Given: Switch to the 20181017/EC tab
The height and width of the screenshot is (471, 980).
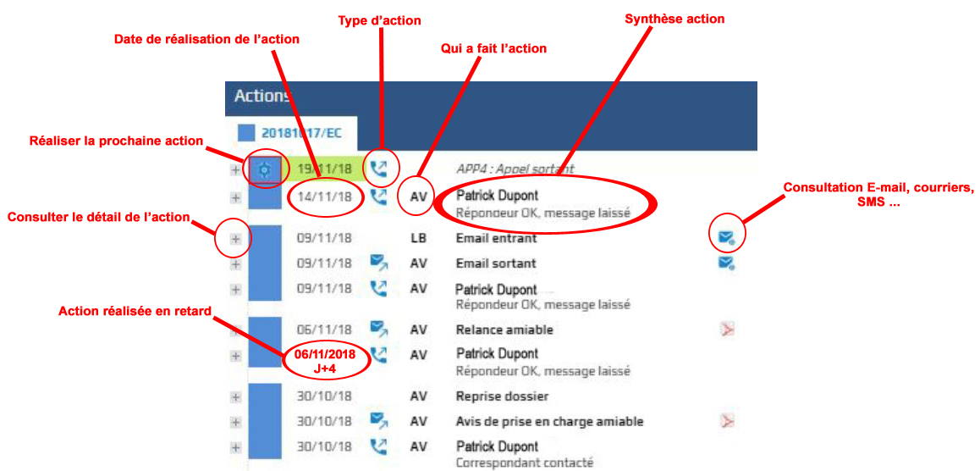Looking at the screenshot, I should [300, 133].
